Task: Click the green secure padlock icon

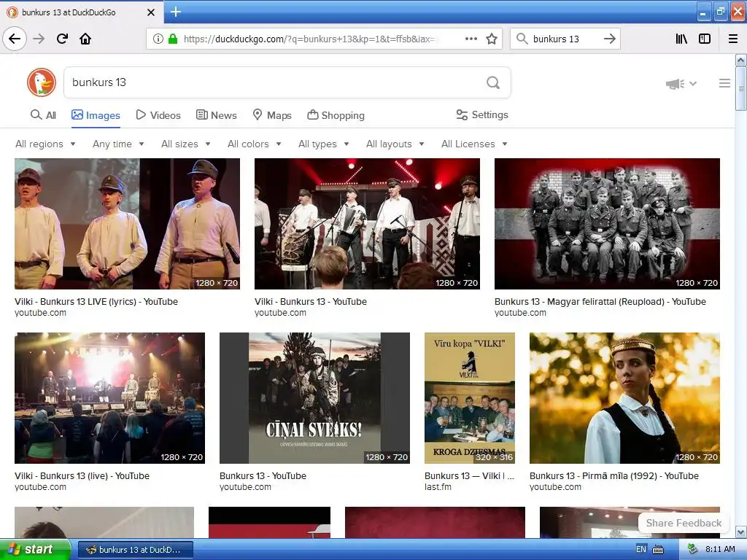Action: (173, 39)
